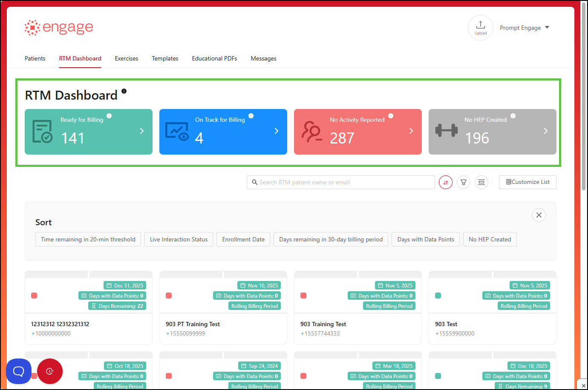Click phone number +15559900000

point(455,333)
